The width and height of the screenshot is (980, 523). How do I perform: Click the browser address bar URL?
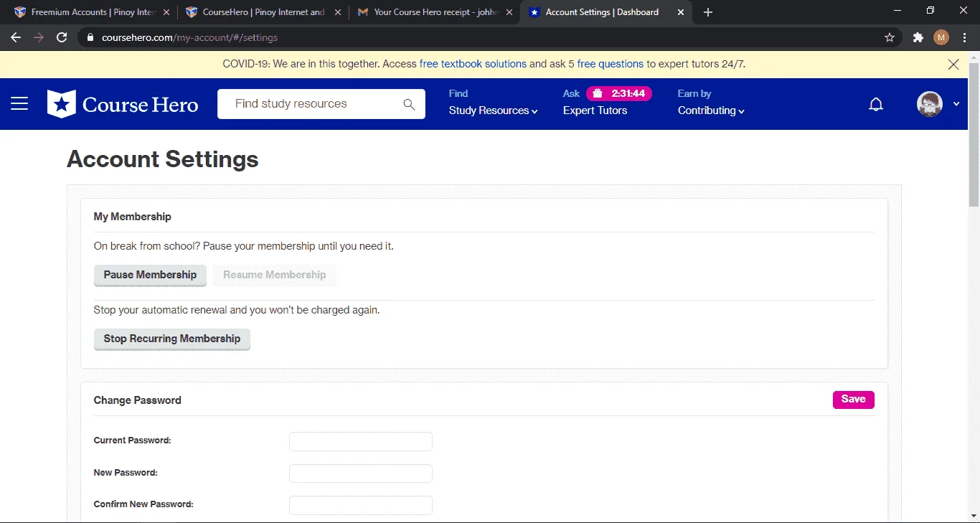188,37
